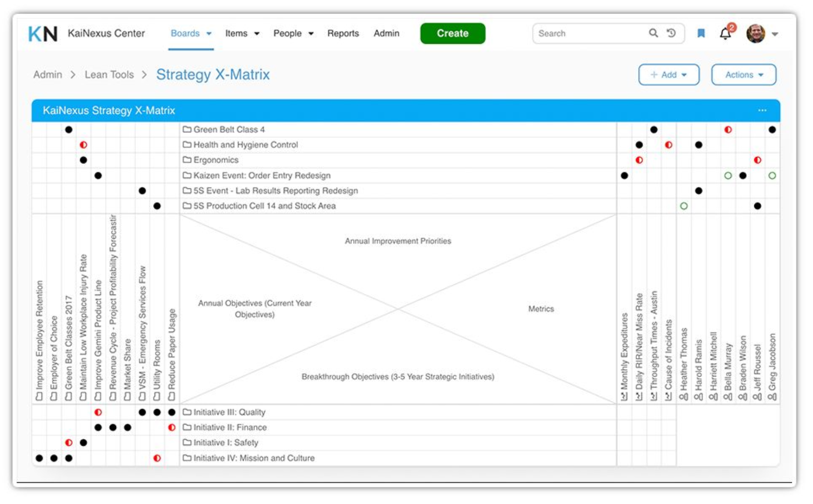This screenshot has height=504, width=813.
Task: Select Reports in the navigation bar
Action: (x=343, y=33)
